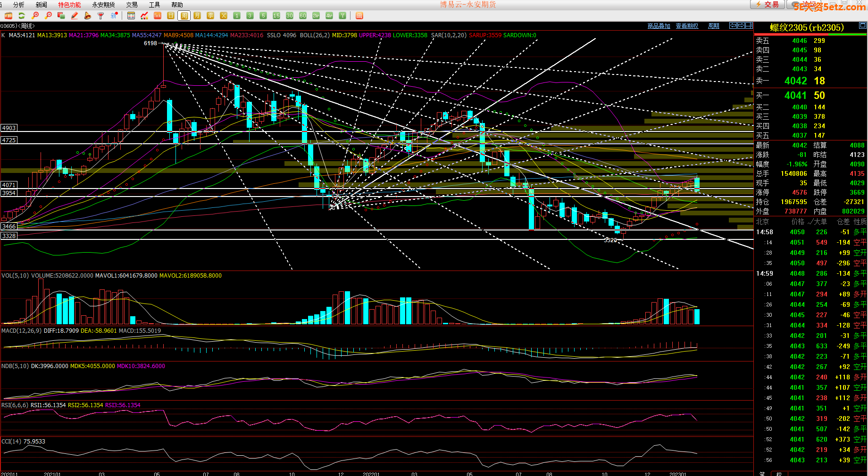Click the orange 画 drawing tools icon

(359, 16)
